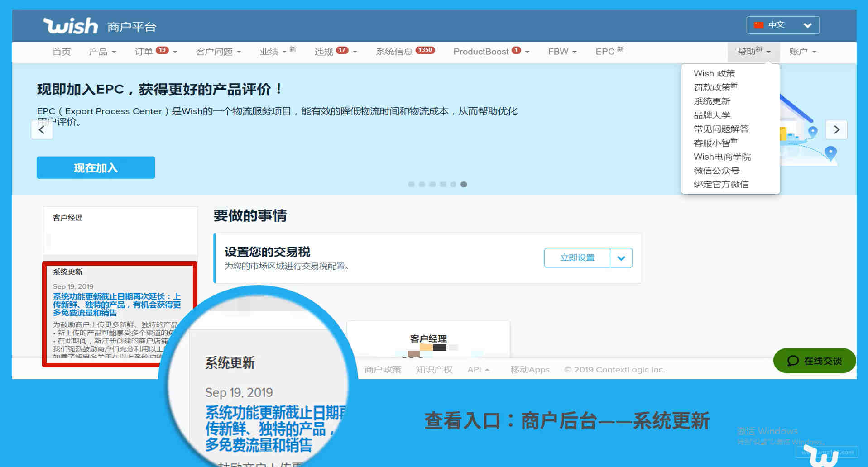Select Wish电商学院 in help menu

[x=722, y=157]
